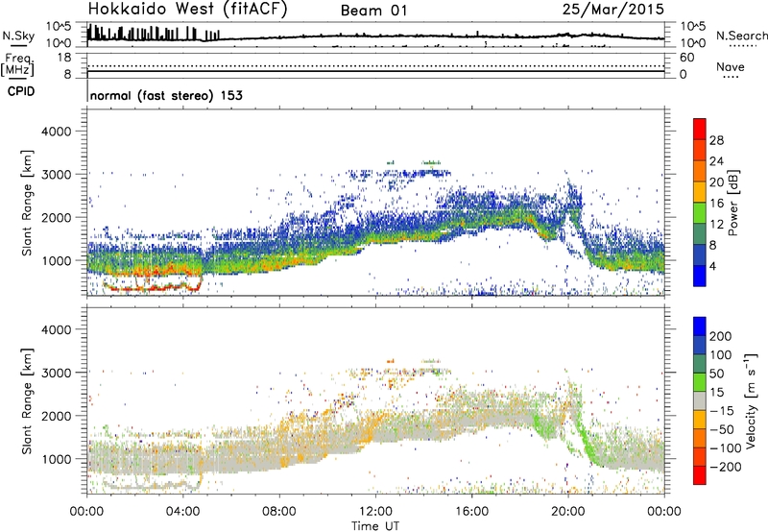Click the velocity colorbar value '-15'
This screenshot has width=768, height=532.
(x=721, y=411)
